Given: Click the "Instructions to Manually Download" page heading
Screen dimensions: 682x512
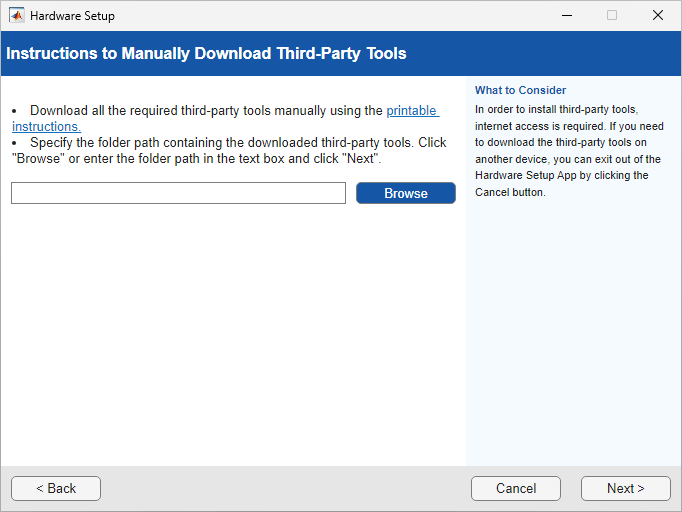Looking at the screenshot, I should tap(206, 53).
